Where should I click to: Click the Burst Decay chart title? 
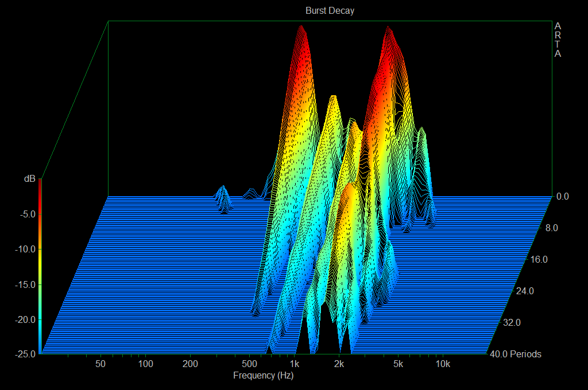[x=330, y=10]
